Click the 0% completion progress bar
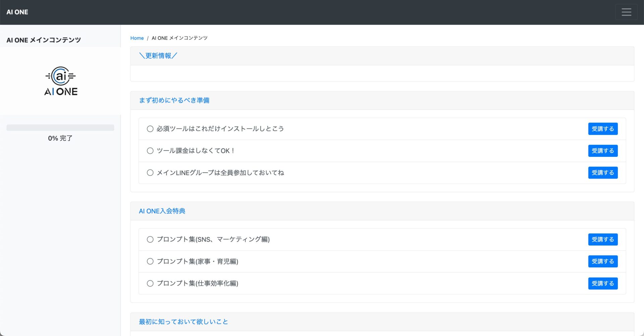Screen dimensions: 644x336 click(x=60, y=128)
